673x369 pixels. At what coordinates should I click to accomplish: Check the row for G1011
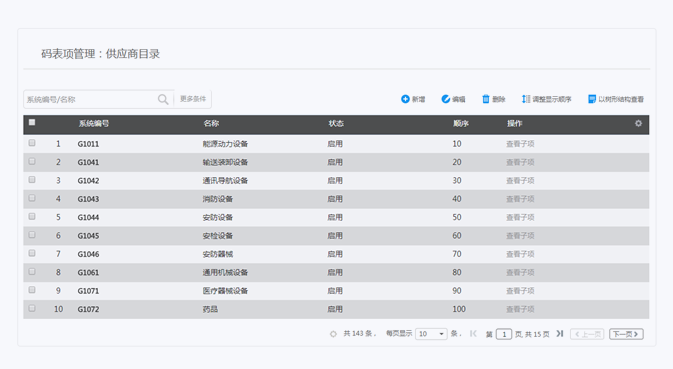coord(32,143)
